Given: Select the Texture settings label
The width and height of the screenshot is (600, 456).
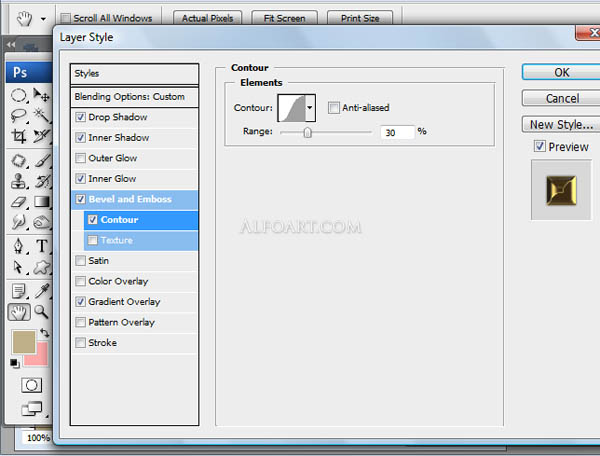Looking at the screenshot, I should tap(117, 240).
